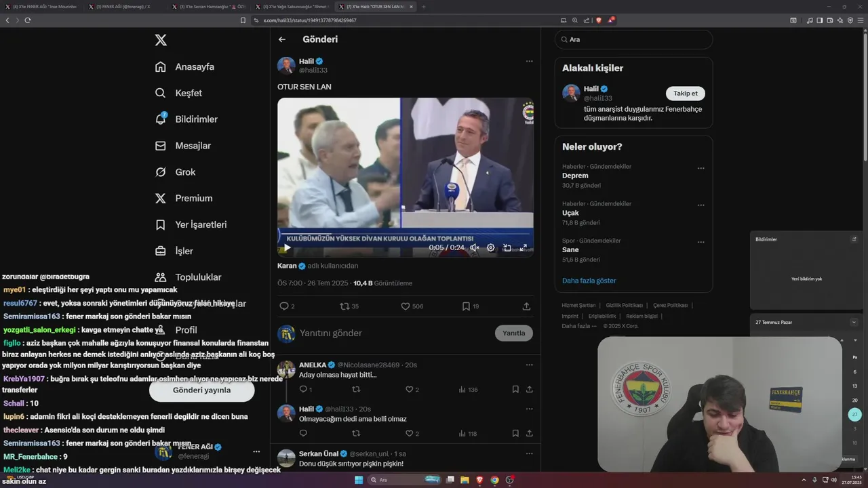Open the Uçak trending topic
868x488 pixels.
(570, 213)
